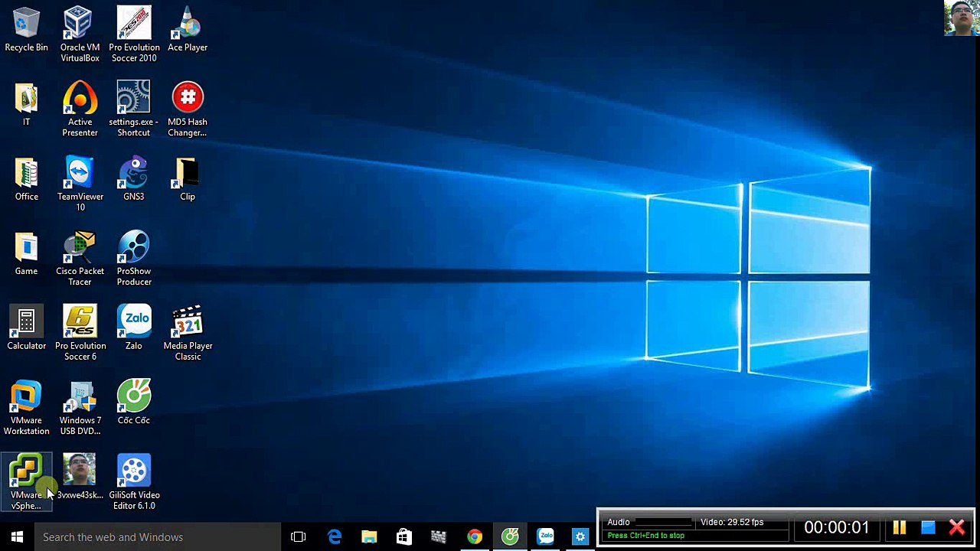The image size is (980, 551).
Task: Pause the screen recording
Action: coord(900,527)
